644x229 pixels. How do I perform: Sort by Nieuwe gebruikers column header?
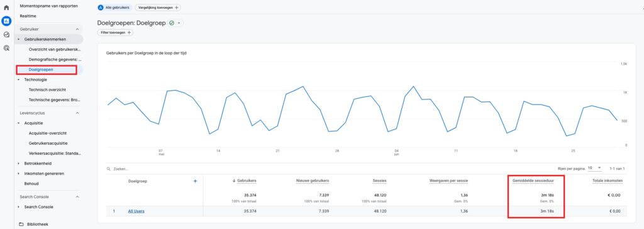(x=313, y=181)
